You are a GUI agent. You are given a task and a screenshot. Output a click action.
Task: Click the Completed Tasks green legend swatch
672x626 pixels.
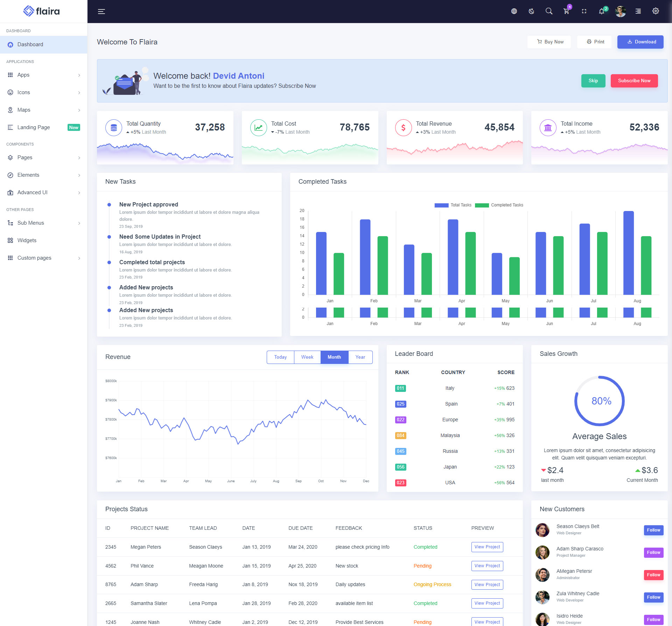tap(482, 205)
